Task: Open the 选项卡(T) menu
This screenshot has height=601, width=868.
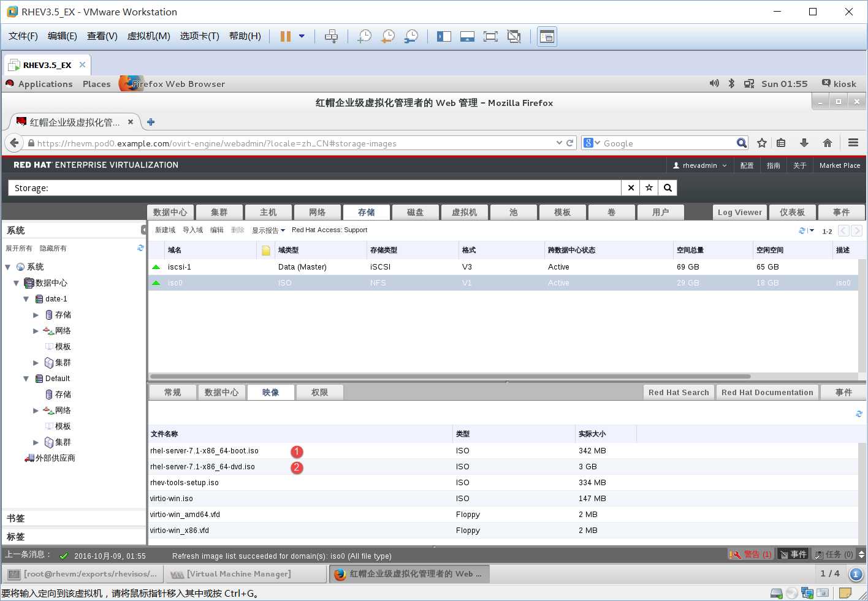Action: click(199, 36)
